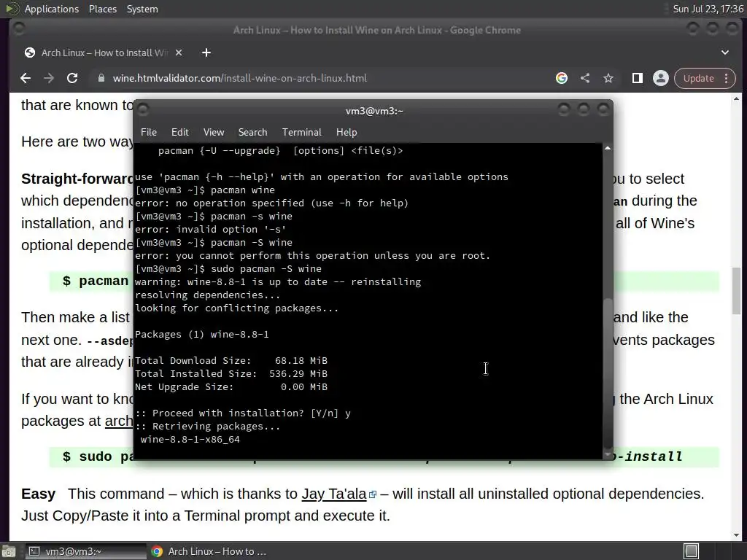Open terminal Help menu
The image size is (747, 560).
pos(347,133)
